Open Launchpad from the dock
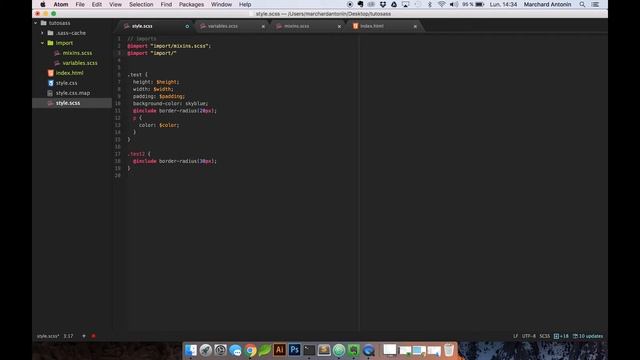Image resolution: width=640 pixels, height=360 pixels. pos(205,350)
